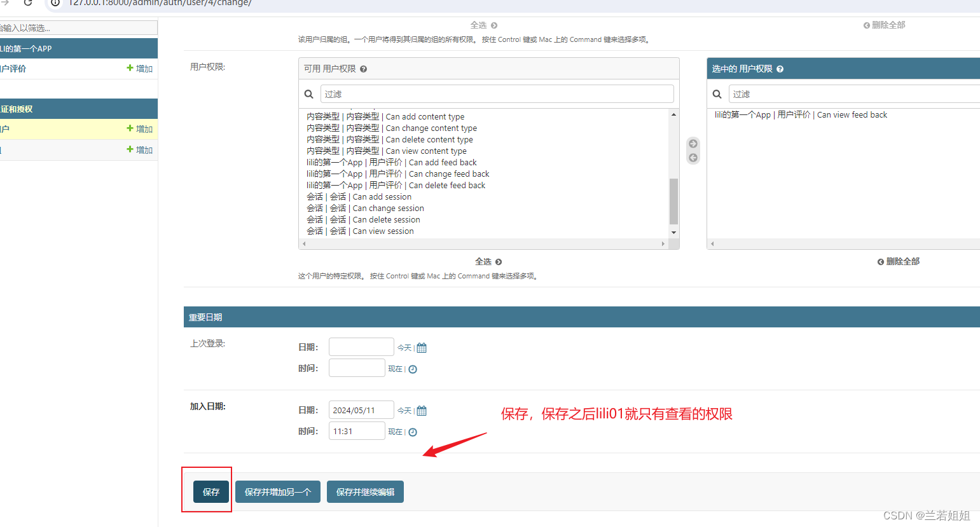The width and height of the screenshot is (980, 527).
Task: Open 用户评价 model in sidebar
Action: pos(13,69)
